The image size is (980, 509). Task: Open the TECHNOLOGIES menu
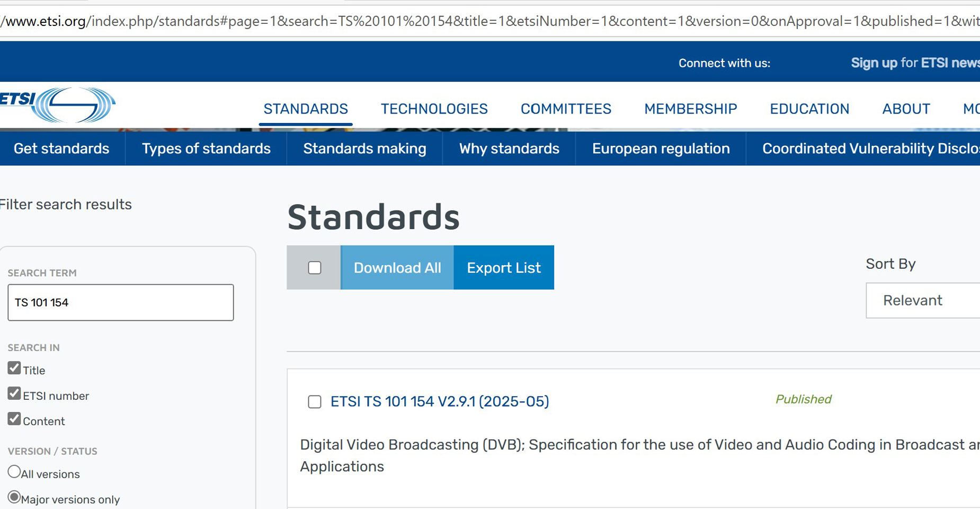[x=434, y=109]
